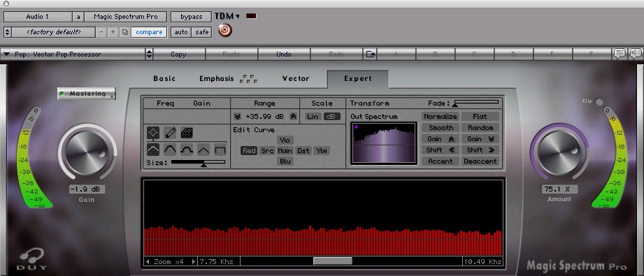Image resolution: width=644 pixels, height=276 pixels.
Task: Click the Gain knob
Action: pos(87,153)
